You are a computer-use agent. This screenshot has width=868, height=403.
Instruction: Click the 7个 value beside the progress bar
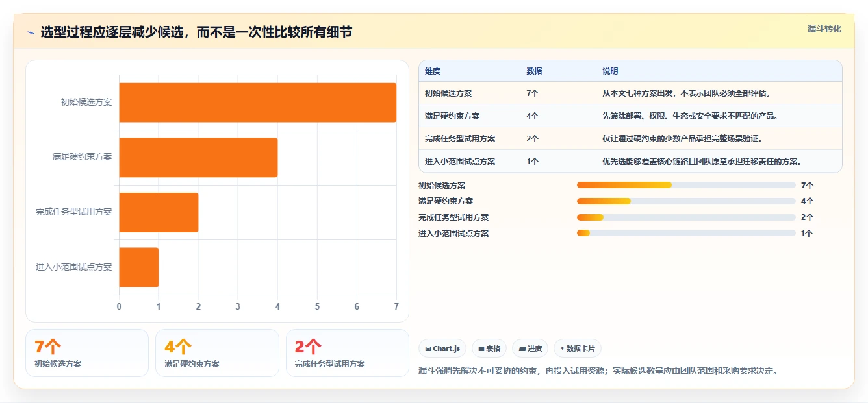(807, 186)
